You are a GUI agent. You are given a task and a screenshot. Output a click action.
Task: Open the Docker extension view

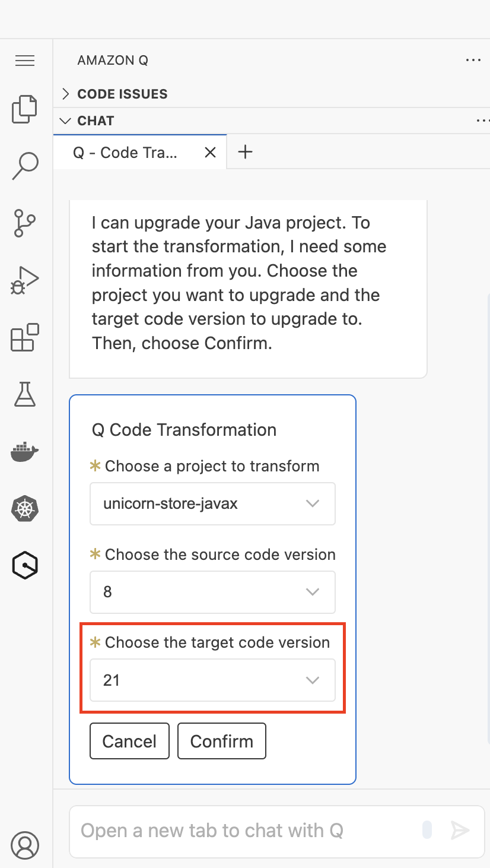pos(24,451)
